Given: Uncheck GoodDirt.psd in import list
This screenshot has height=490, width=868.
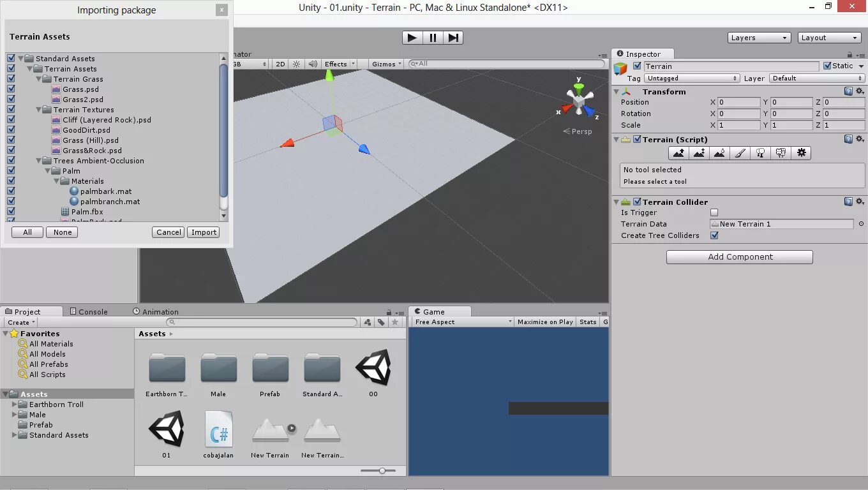Looking at the screenshot, I should (11, 130).
